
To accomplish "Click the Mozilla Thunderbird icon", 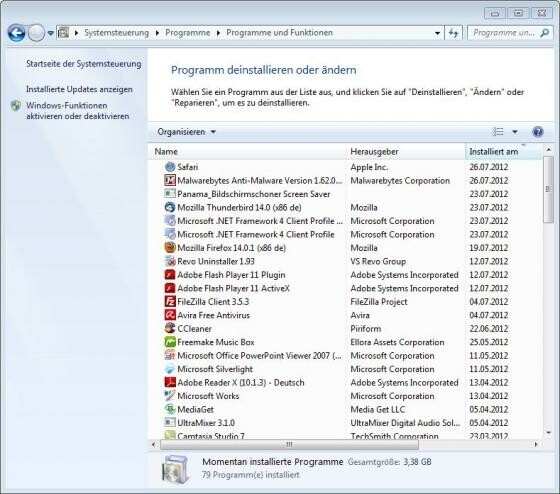I will click(170, 207).
